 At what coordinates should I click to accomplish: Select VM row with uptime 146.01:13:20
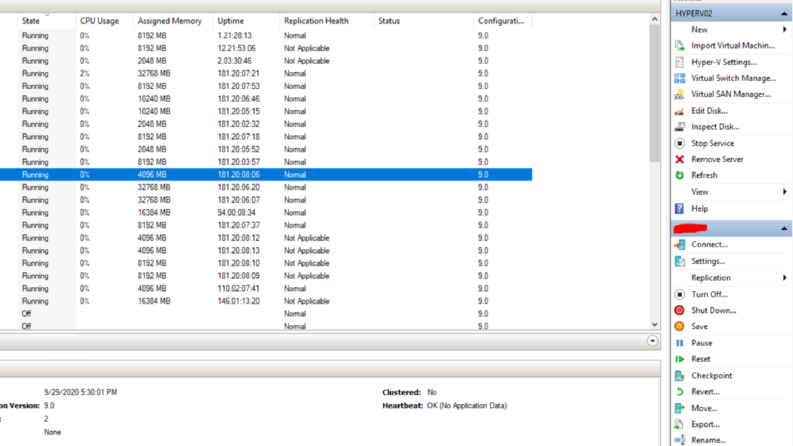266,301
